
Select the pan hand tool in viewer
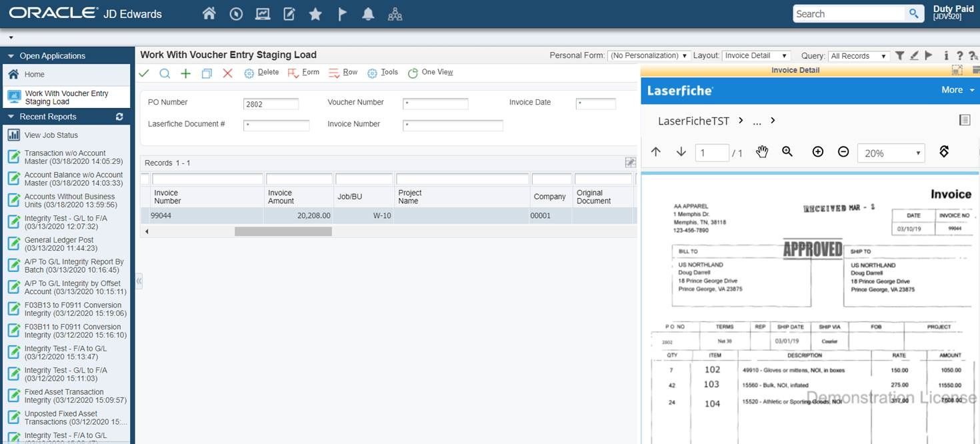click(x=762, y=152)
